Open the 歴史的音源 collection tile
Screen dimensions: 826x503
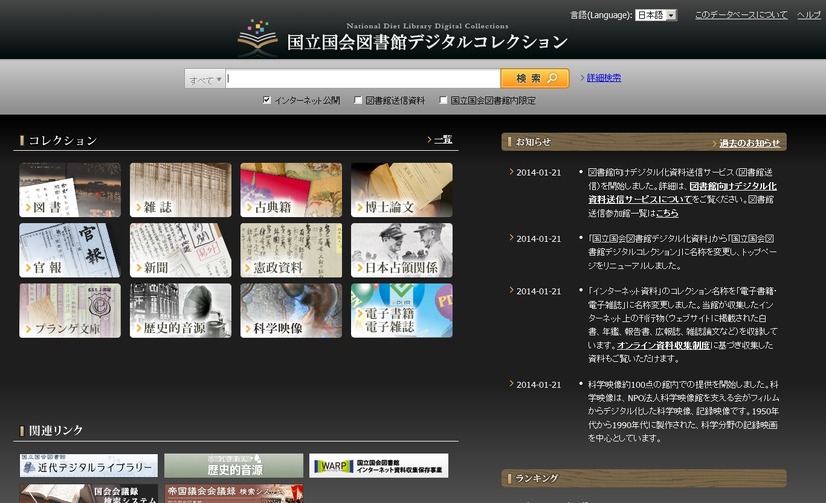click(181, 311)
